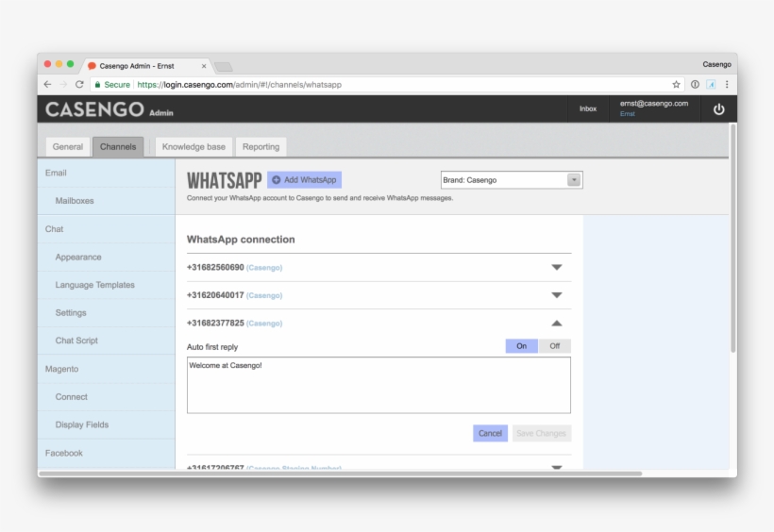This screenshot has height=532, width=774.
Task: Click the +31682377825 phone number text
Action: pyautogui.click(x=215, y=324)
